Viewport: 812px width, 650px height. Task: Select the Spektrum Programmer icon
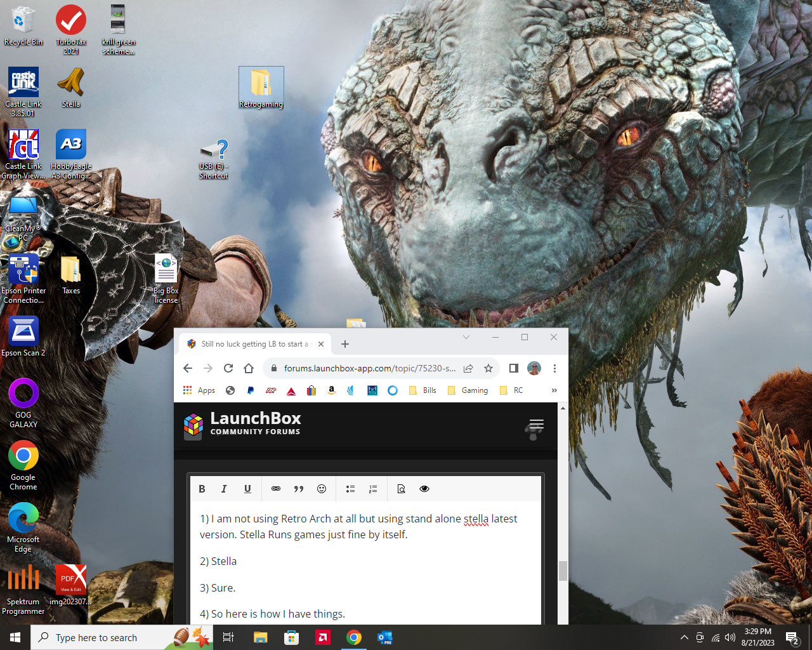click(x=23, y=590)
